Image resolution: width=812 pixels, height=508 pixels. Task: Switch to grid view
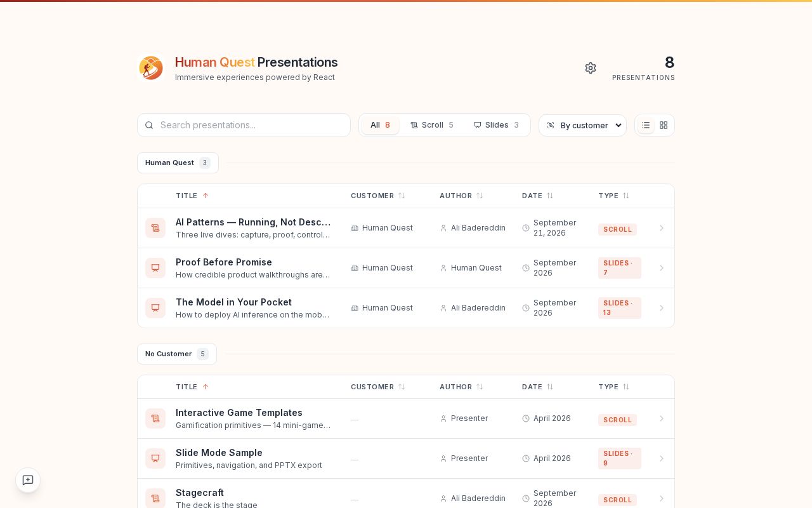click(664, 125)
